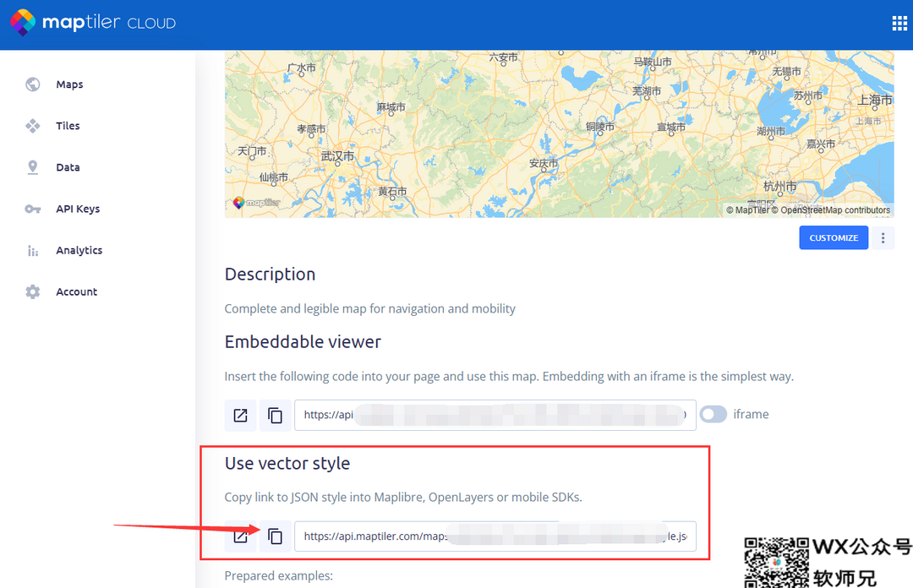Toggle the iframe switch
The image size is (913, 588).
(713, 415)
